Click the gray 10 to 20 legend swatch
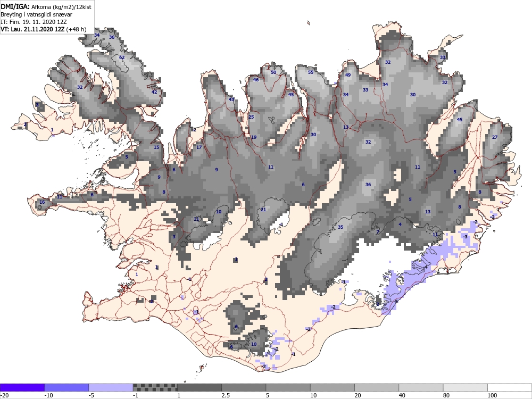 click(x=332, y=387)
